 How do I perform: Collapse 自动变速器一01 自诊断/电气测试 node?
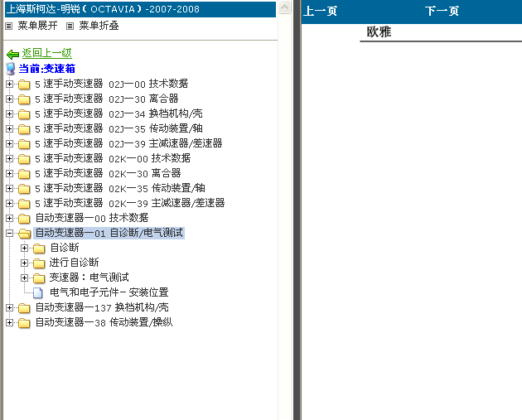(x=10, y=233)
